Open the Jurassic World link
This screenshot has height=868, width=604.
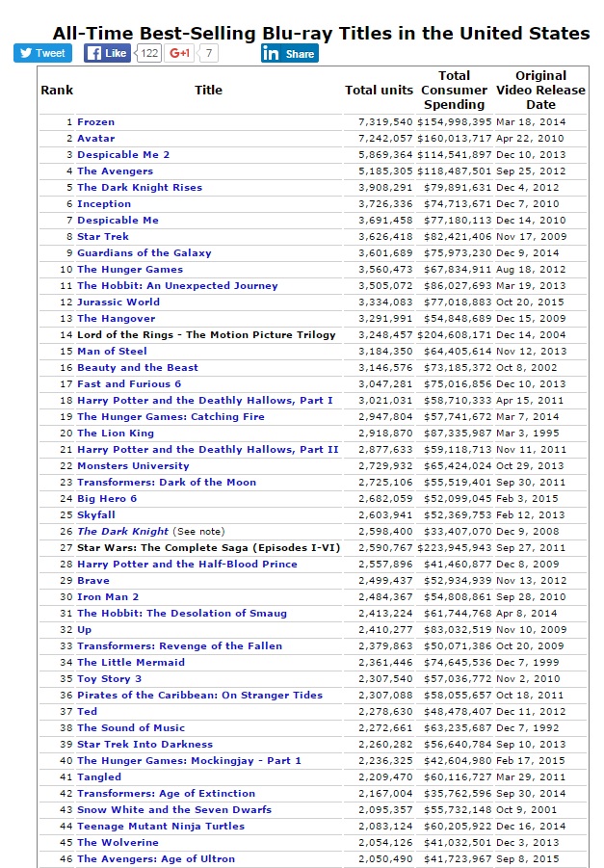[118, 302]
